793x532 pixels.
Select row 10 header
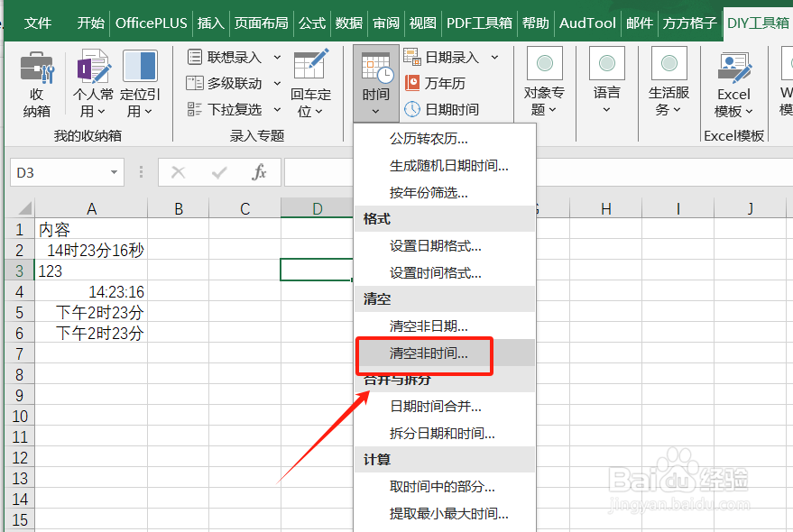(x=20, y=417)
